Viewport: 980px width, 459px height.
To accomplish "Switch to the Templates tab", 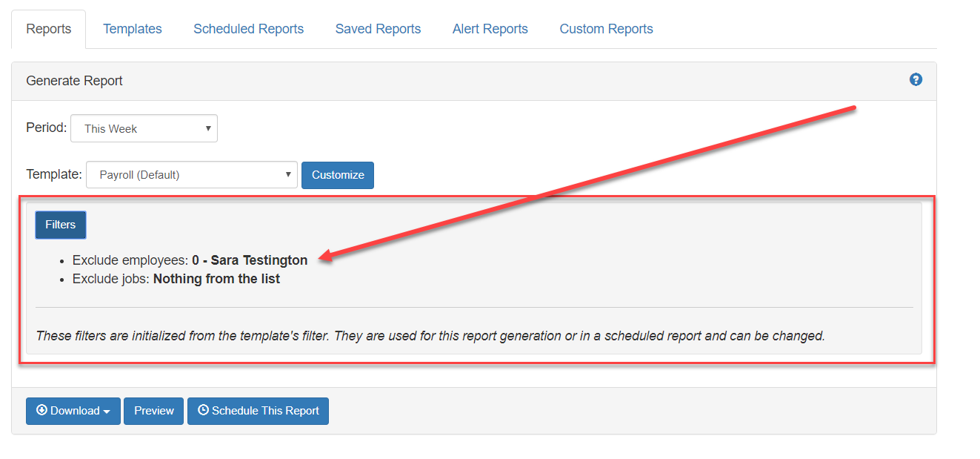I will click(133, 28).
